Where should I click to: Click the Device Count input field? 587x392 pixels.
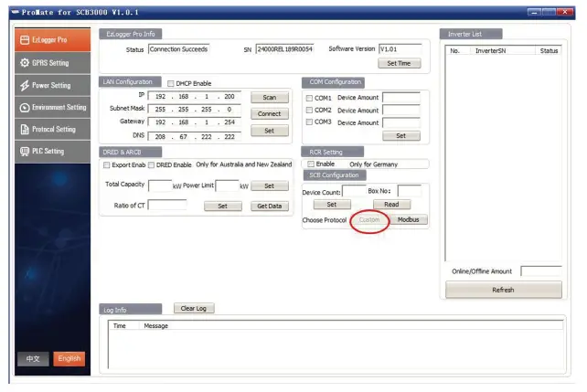click(354, 191)
